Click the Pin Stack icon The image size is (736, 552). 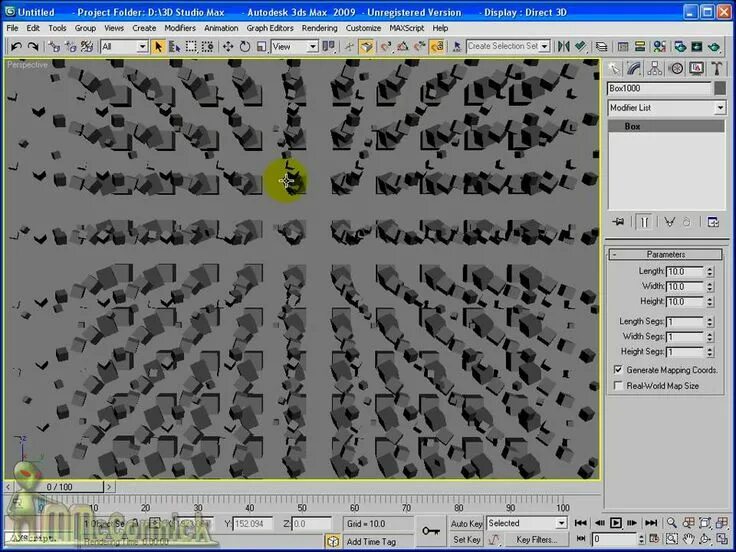[619, 222]
